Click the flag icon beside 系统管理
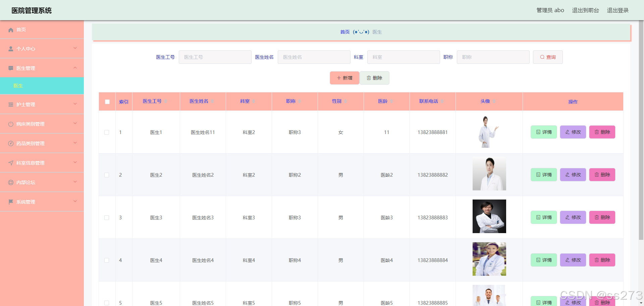 [x=11, y=202]
